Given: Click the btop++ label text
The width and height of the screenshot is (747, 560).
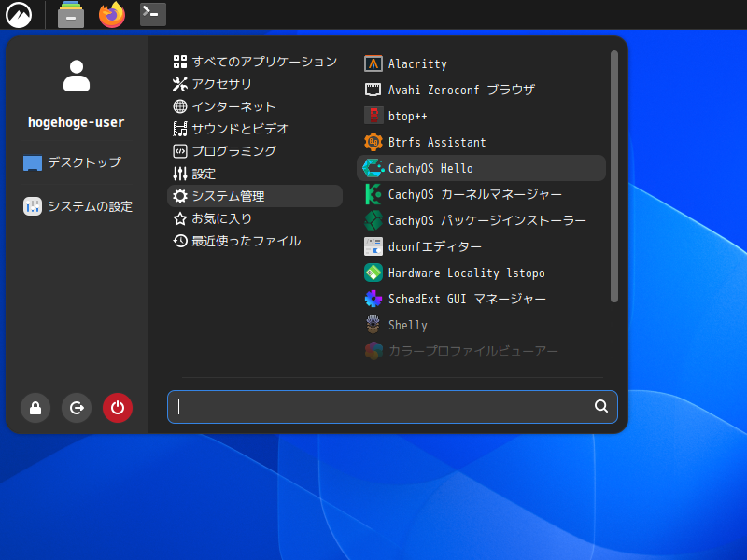Looking at the screenshot, I should point(408,116).
